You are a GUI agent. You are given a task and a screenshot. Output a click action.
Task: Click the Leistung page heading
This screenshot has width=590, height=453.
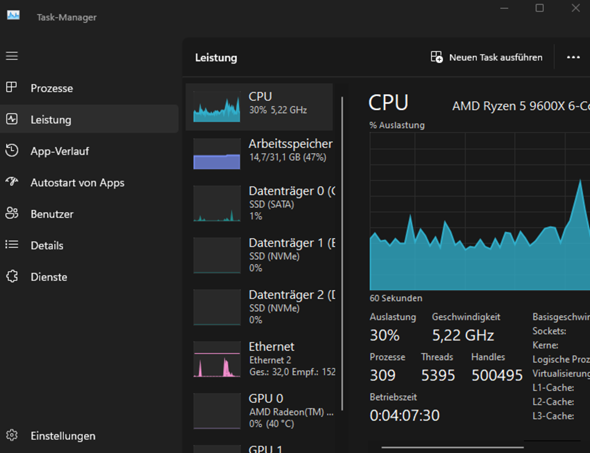tap(216, 58)
